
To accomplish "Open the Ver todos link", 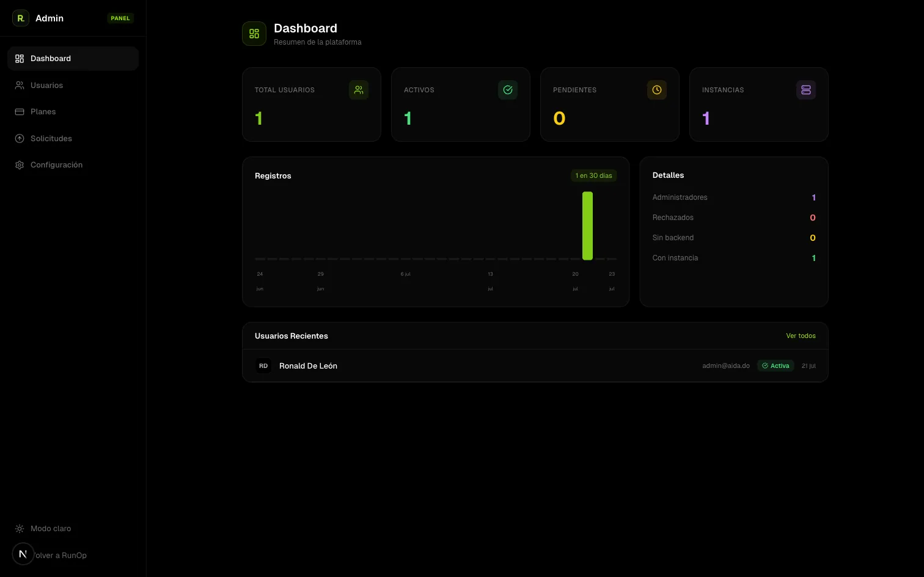I will pos(801,336).
